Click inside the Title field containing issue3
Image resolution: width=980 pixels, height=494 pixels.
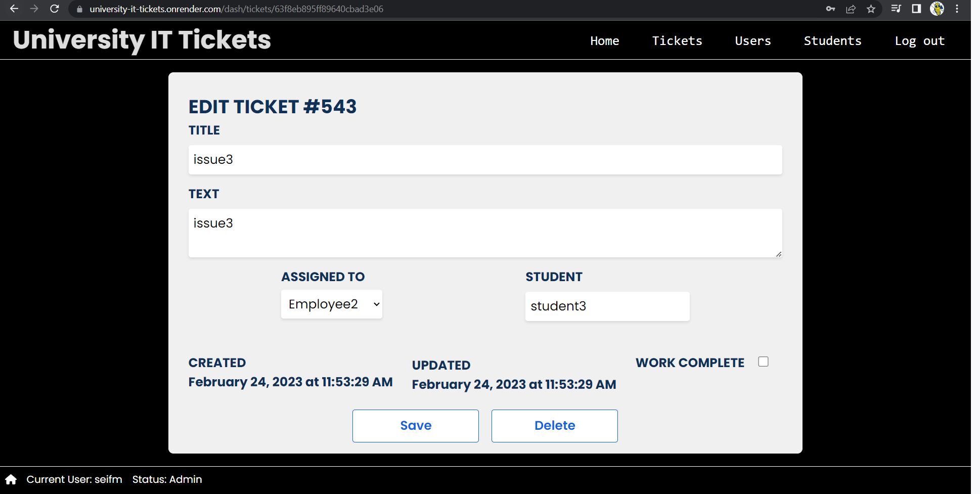point(484,159)
